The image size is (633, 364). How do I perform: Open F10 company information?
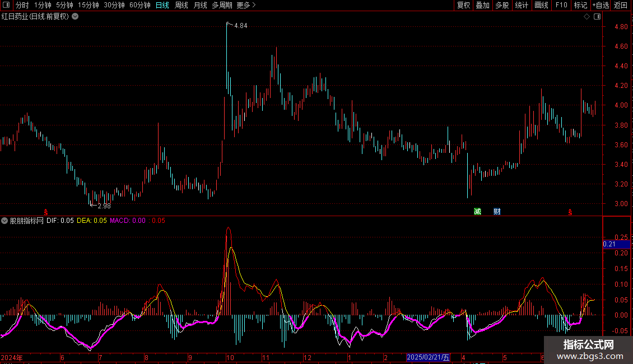(x=561, y=5)
